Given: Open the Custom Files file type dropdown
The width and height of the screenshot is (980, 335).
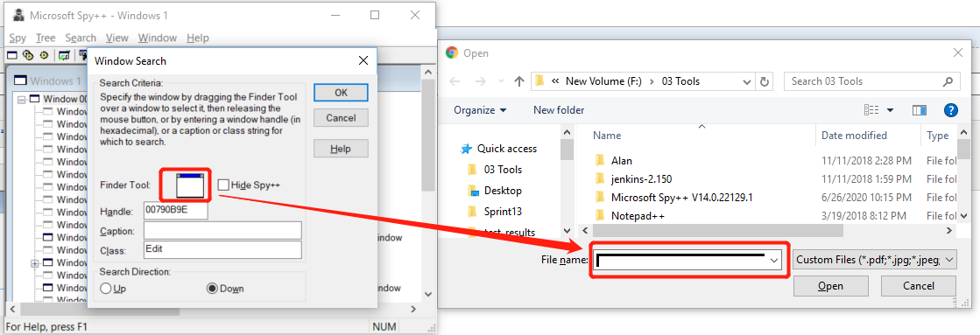Looking at the screenshot, I should [x=874, y=260].
